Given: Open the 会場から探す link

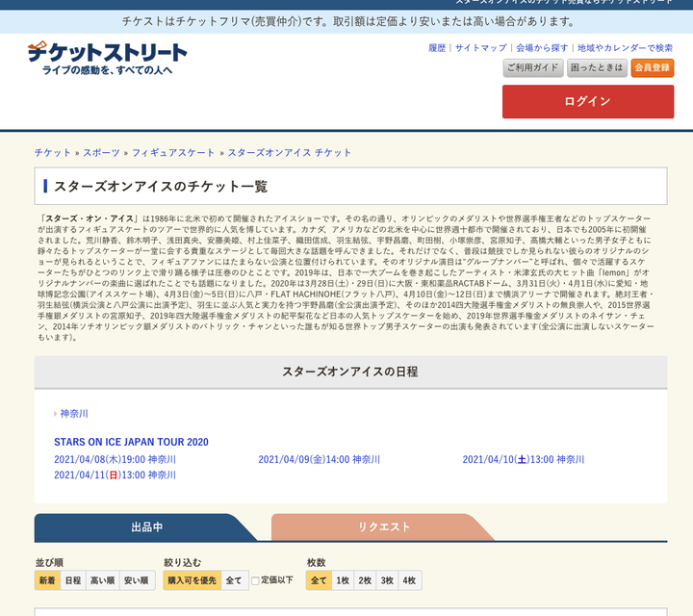Looking at the screenshot, I should (542, 48).
